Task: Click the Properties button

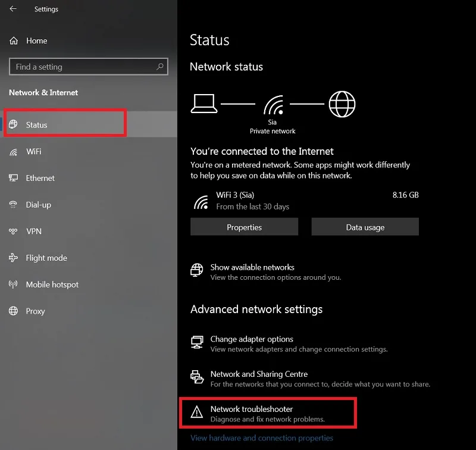Action: (244, 227)
